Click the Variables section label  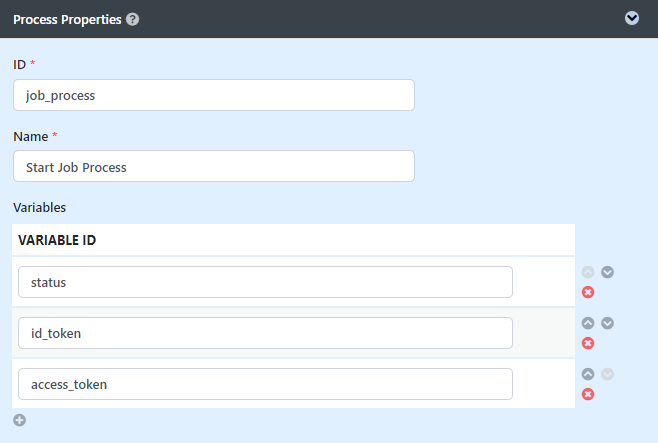[39, 207]
